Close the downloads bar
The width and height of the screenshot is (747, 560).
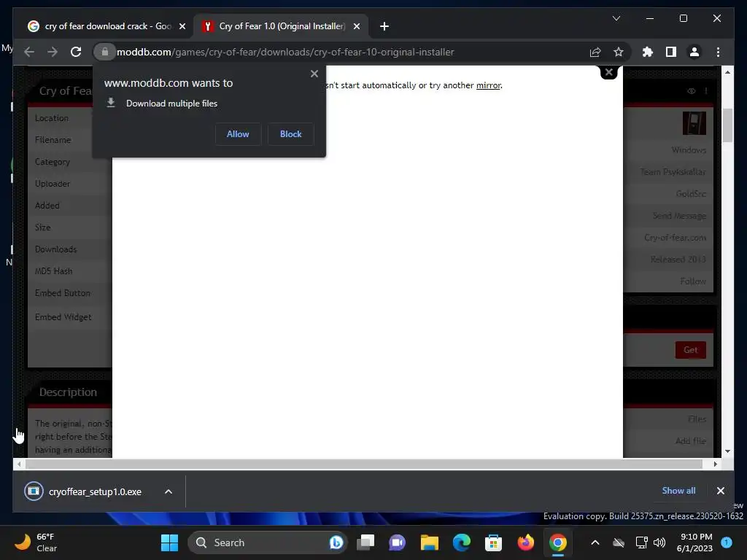tap(720, 491)
